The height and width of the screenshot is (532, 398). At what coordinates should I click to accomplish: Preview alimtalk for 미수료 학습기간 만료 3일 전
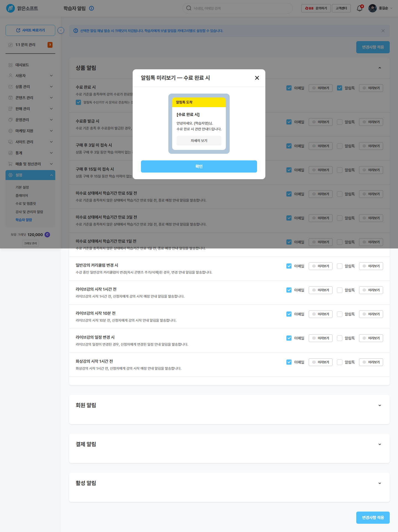[371, 218]
